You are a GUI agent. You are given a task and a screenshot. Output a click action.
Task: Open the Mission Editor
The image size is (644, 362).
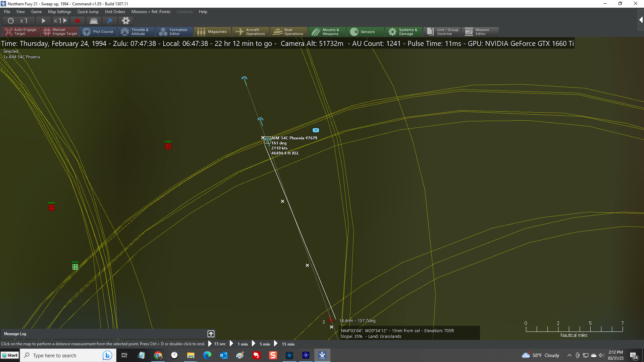click(480, 32)
